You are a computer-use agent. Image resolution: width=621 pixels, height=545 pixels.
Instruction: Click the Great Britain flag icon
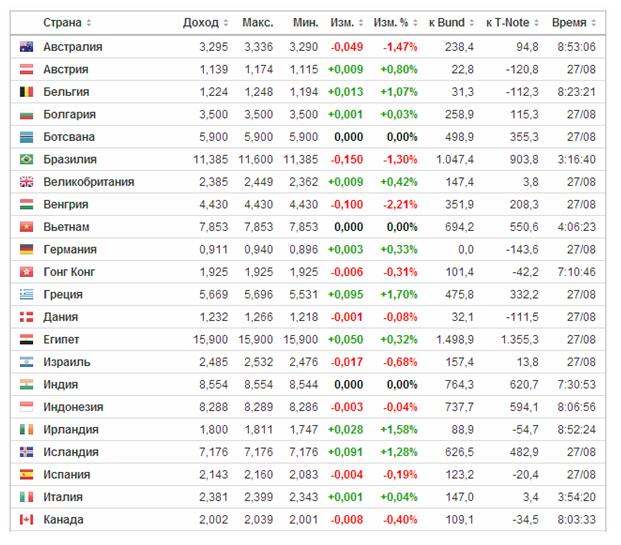[x=27, y=182]
